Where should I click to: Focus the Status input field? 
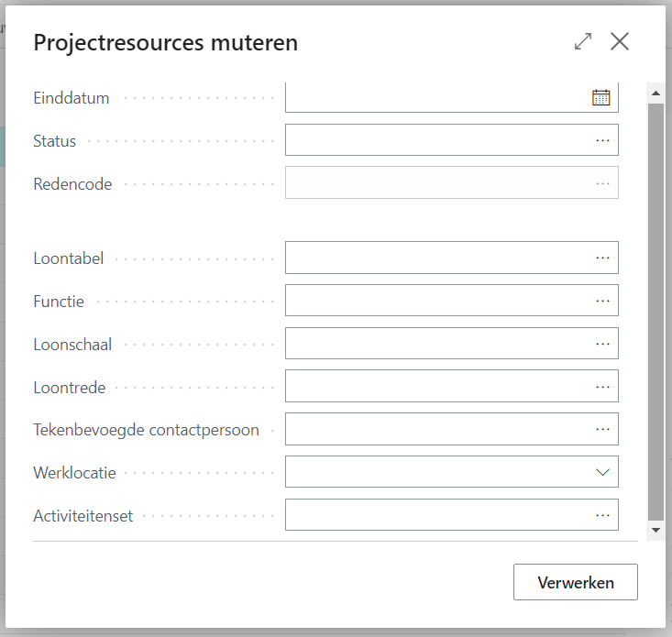[x=435, y=140]
